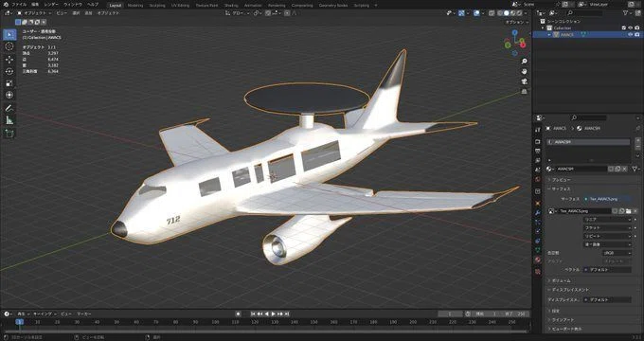Select the Rotate tool
Screen dimensions: 644x341
9,71
